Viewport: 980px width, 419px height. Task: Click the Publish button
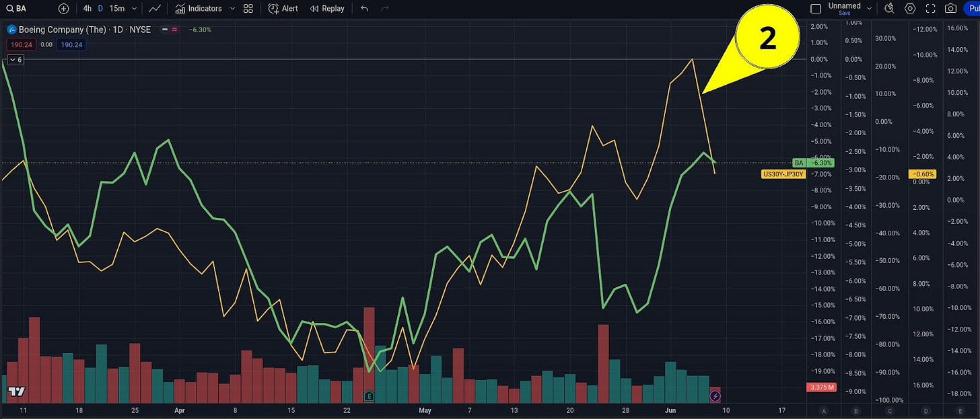pos(972,9)
